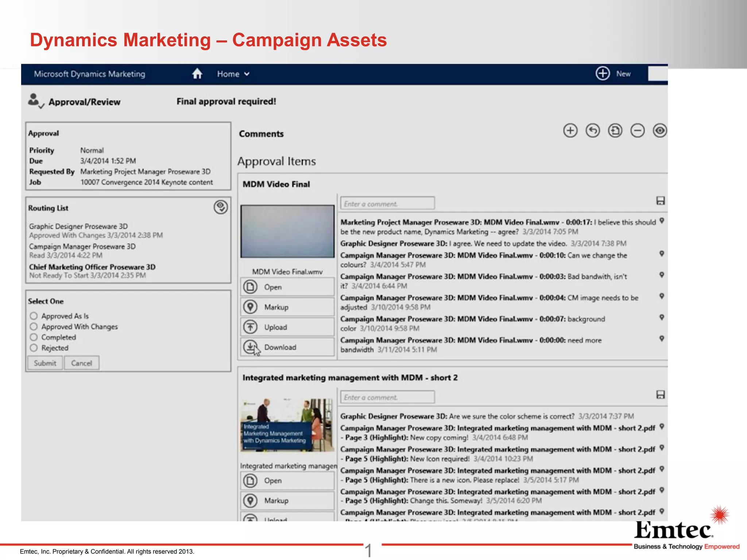Click 'Microsoft Dynamics Marketing' title
The image size is (747, 560).
click(x=89, y=74)
